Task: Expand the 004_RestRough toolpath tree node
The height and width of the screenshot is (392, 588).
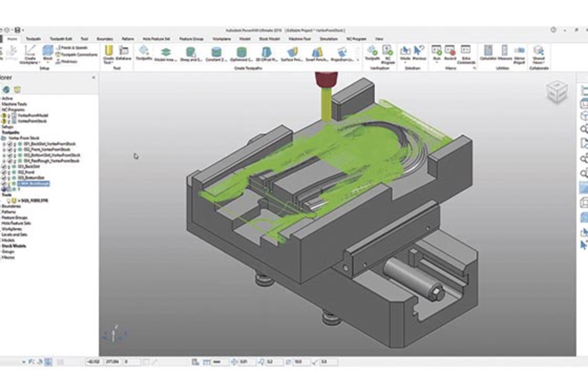Action: (4, 161)
